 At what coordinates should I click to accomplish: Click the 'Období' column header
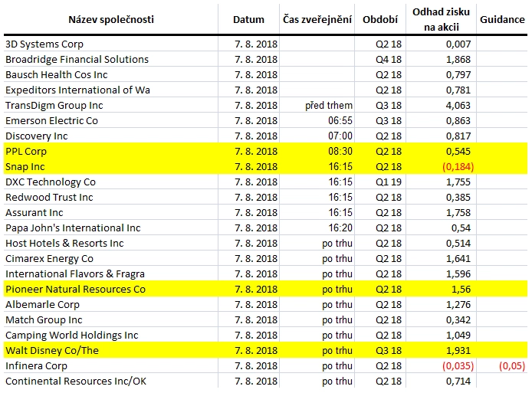pyautogui.click(x=380, y=20)
